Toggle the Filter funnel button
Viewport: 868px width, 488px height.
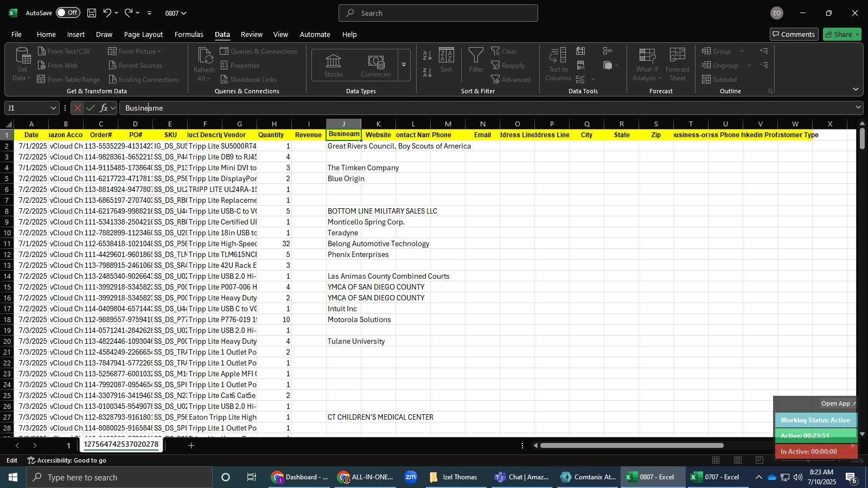[476, 60]
